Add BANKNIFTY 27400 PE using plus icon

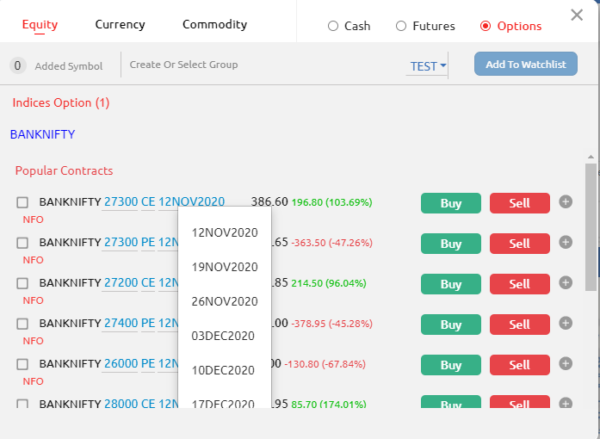tap(566, 323)
